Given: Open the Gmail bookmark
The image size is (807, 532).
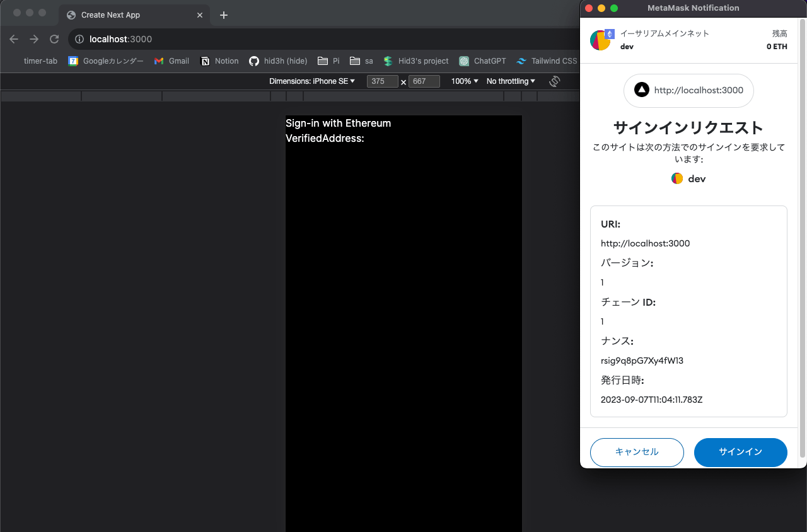Looking at the screenshot, I should pyautogui.click(x=171, y=61).
